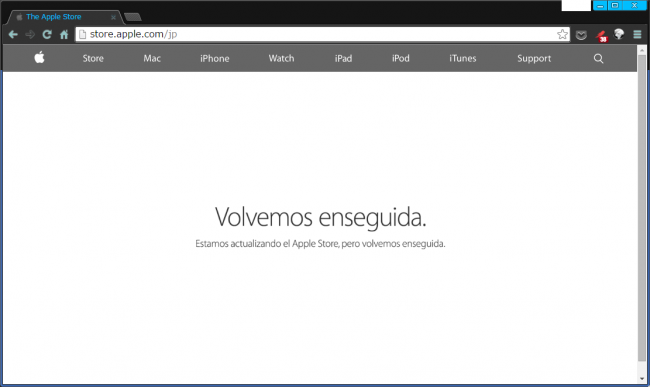Go to the iPhone section
Image resolution: width=650 pixels, height=387 pixels.
(214, 58)
